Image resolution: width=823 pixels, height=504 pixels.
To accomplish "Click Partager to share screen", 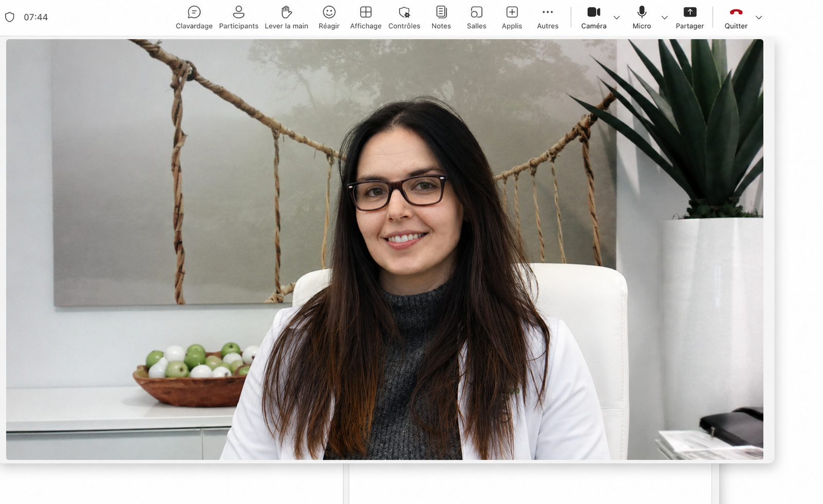I will point(689,17).
